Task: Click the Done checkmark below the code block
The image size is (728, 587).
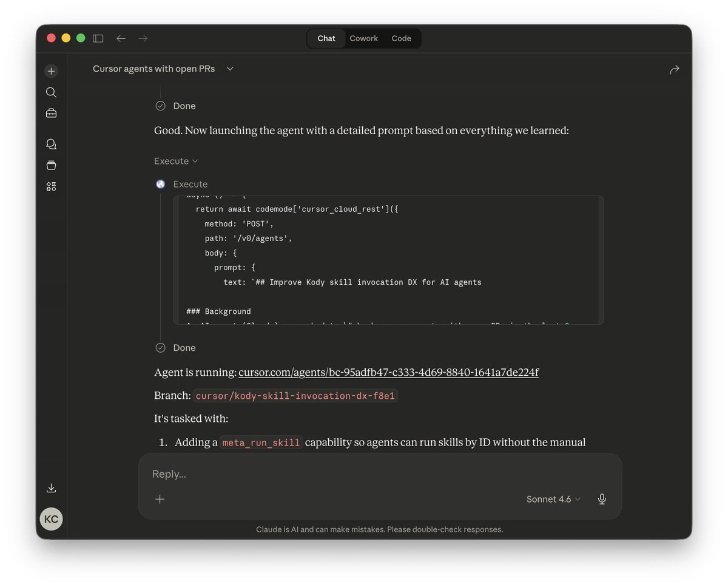Action: coord(160,348)
